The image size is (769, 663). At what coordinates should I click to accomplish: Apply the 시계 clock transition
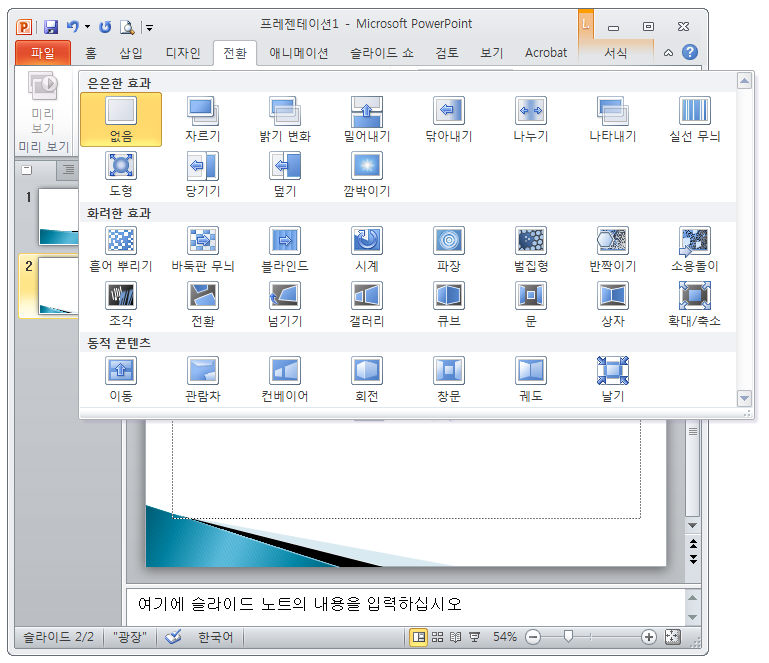367,250
